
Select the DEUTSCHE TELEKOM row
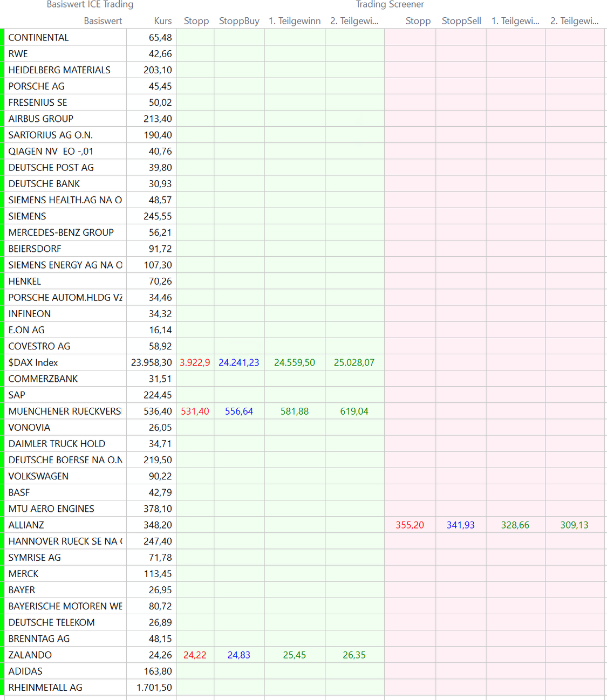pos(51,622)
